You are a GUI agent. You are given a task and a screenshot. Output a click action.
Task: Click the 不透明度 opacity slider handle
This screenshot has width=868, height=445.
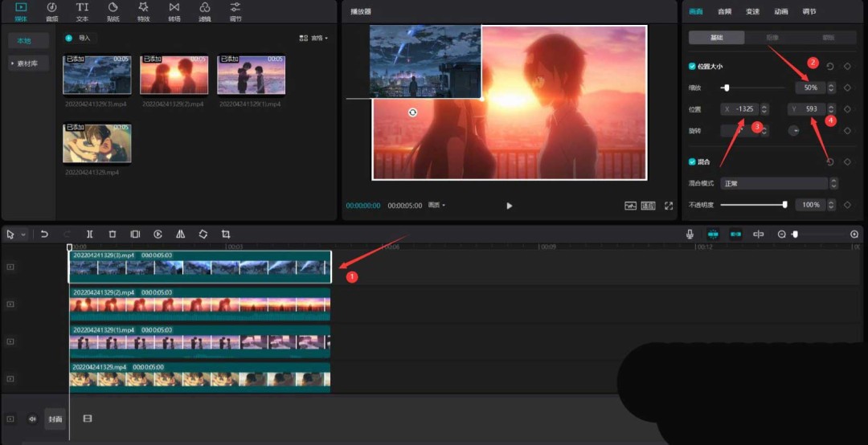(784, 205)
